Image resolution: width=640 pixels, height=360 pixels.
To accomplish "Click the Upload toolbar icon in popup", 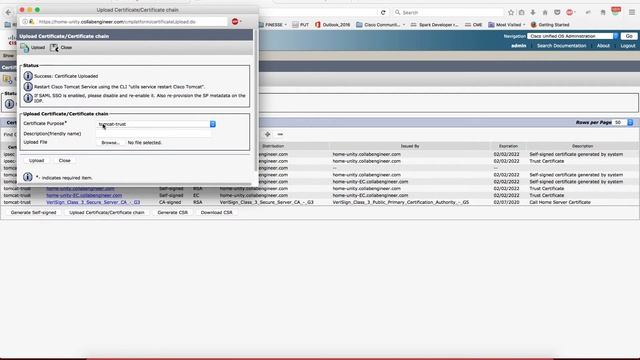I will 25,48.
